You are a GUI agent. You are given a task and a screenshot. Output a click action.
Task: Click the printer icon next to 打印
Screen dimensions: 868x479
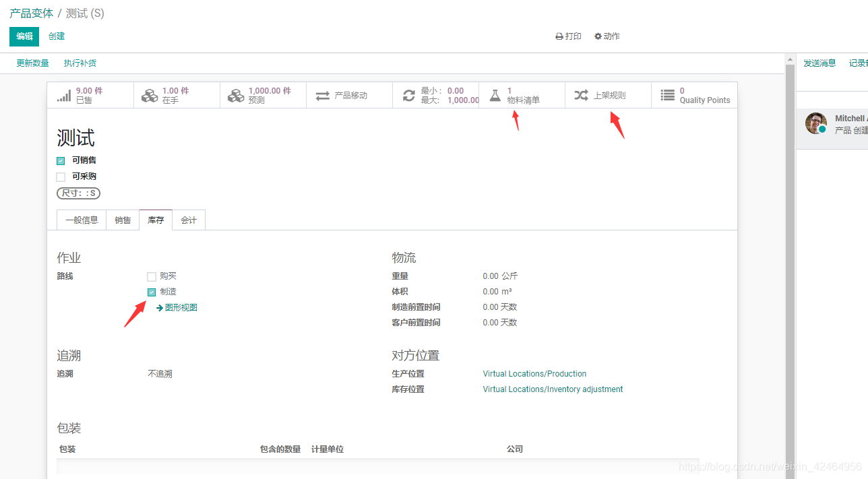click(x=559, y=36)
